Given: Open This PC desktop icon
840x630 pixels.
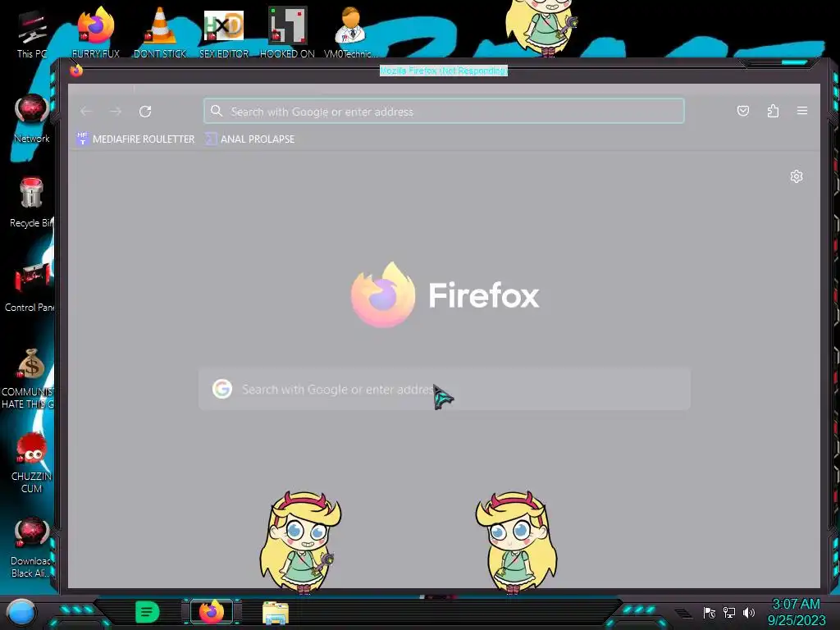Looking at the screenshot, I should point(32,34).
